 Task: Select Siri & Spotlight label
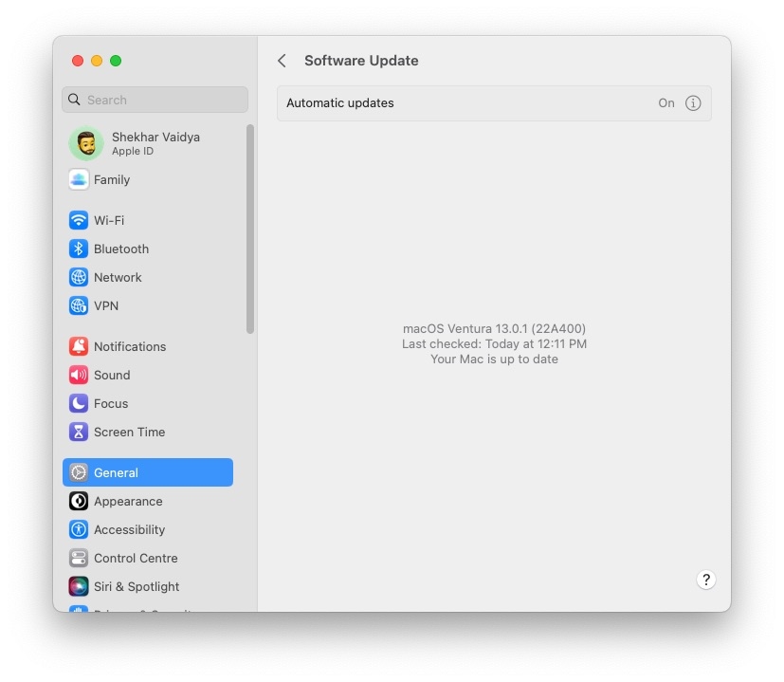click(136, 586)
